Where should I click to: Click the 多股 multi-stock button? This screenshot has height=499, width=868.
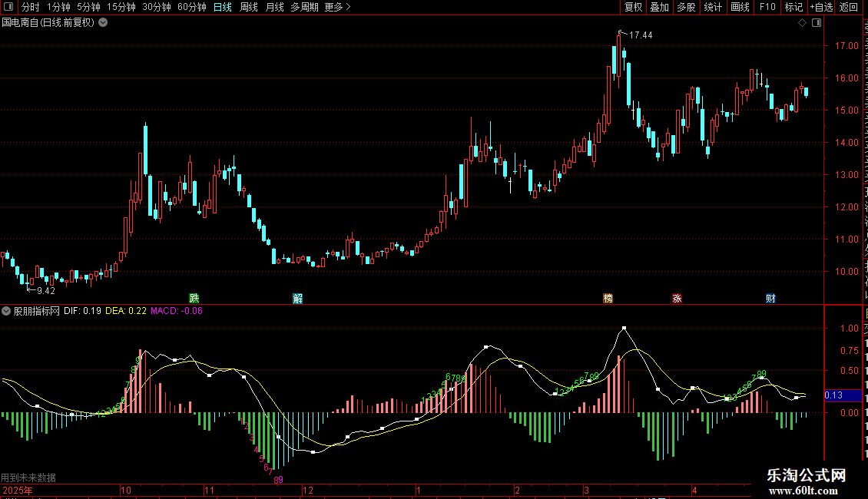click(x=687, y=7)
